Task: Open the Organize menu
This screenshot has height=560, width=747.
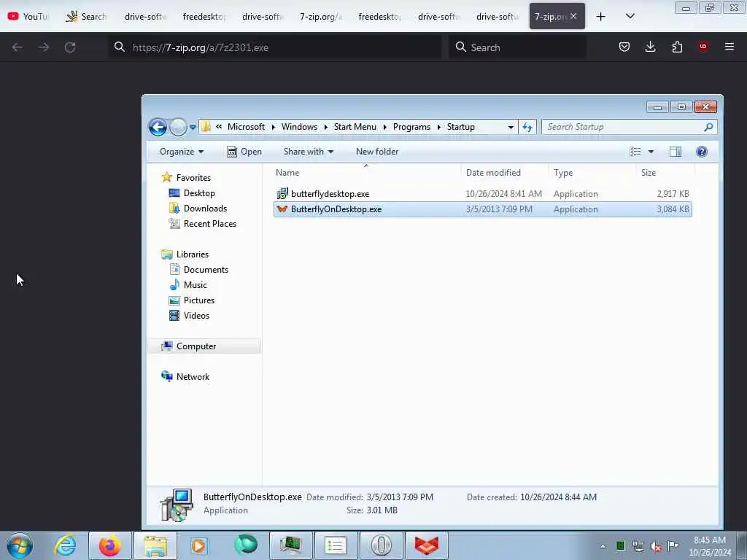Action: pos(182,152)
